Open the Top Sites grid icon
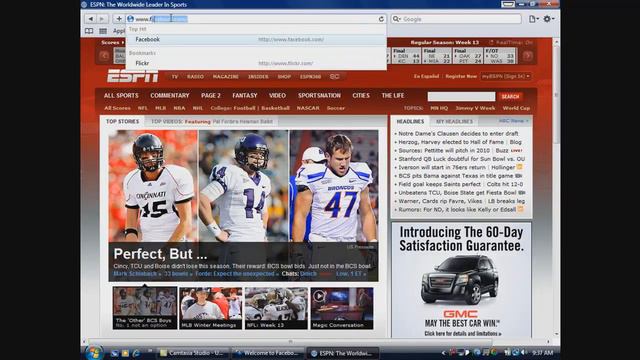 [x=103, y=31]
